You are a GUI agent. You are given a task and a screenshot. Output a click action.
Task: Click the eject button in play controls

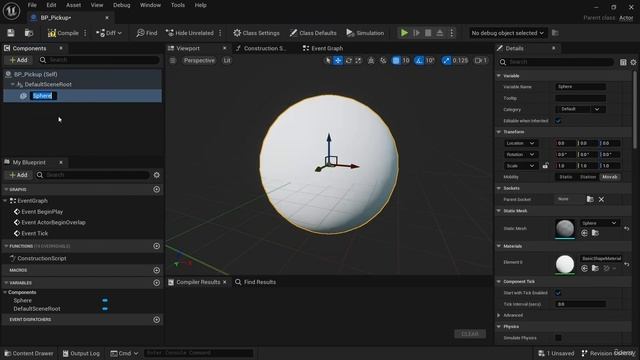tap(440, 33)
